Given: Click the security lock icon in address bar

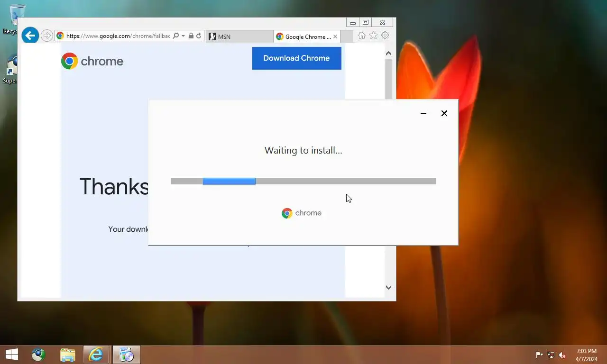Looking at the screenshot, I should tap(191, 36).
